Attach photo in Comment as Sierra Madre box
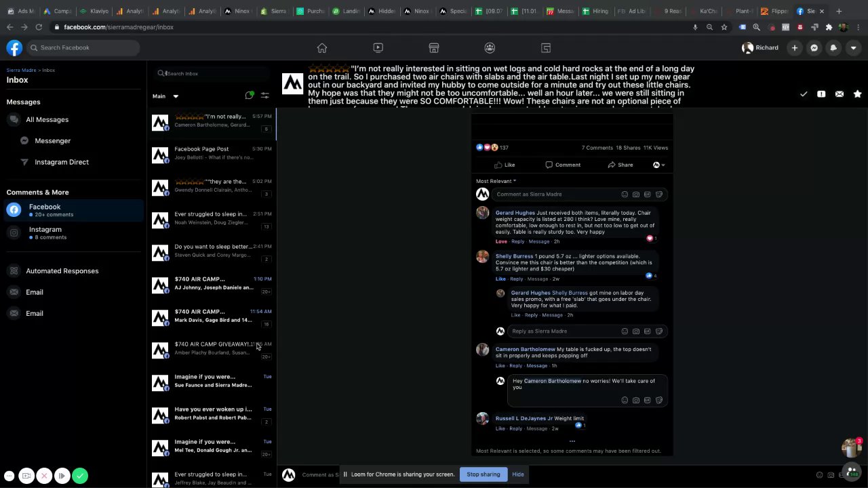 (636, 195)
